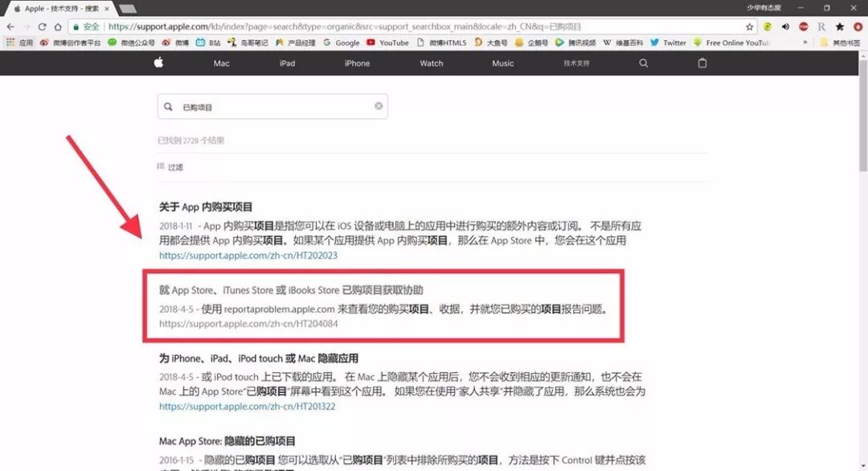Image resolution: width=868 pixels, height=471 pixels.
Task: Open a new tab with the blank tab button
Action: (128, 9)
